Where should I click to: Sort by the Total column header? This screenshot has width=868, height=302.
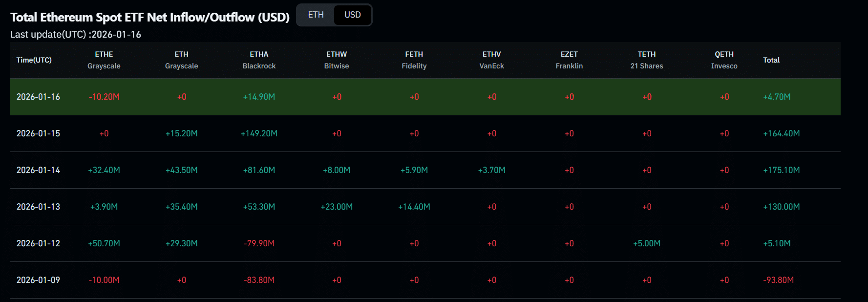pyautogui.click(x=771, y=60)
